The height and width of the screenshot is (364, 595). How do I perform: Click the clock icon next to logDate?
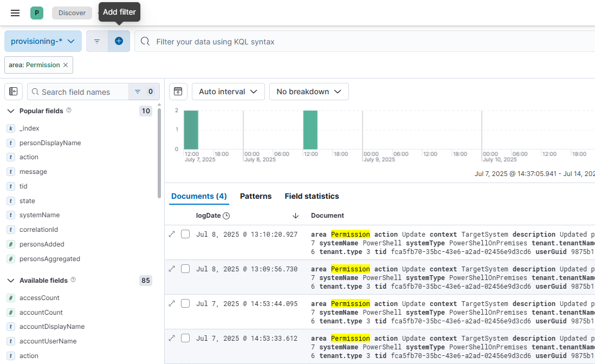pyautogui.click(x=226, y=216)
